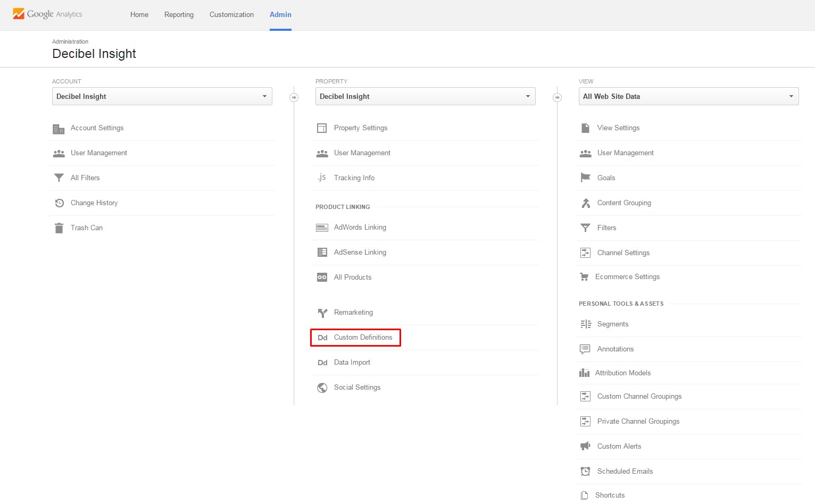Select the Admin tab
Screen dimensions: 815x504
(x=280, y=14)
